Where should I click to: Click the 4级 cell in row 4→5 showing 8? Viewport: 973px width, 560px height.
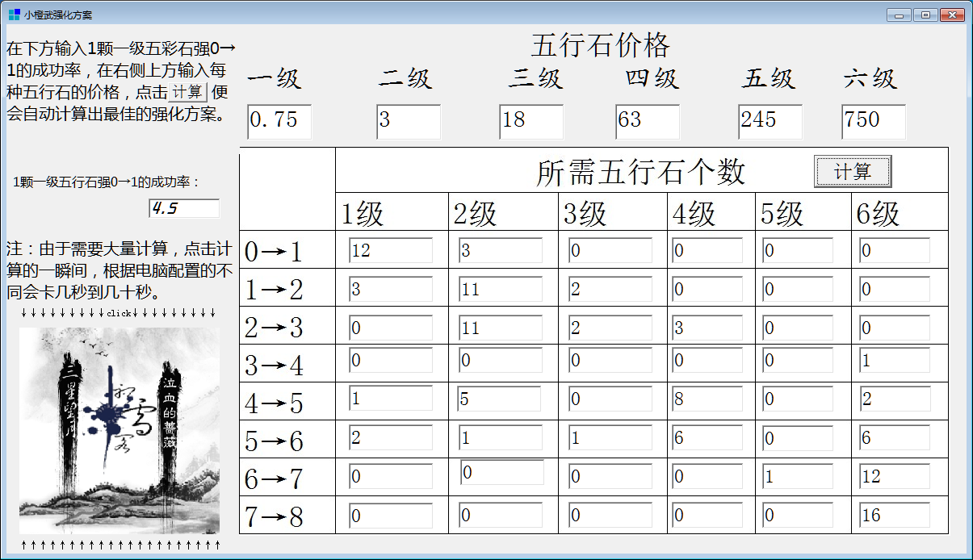(707, 398)
